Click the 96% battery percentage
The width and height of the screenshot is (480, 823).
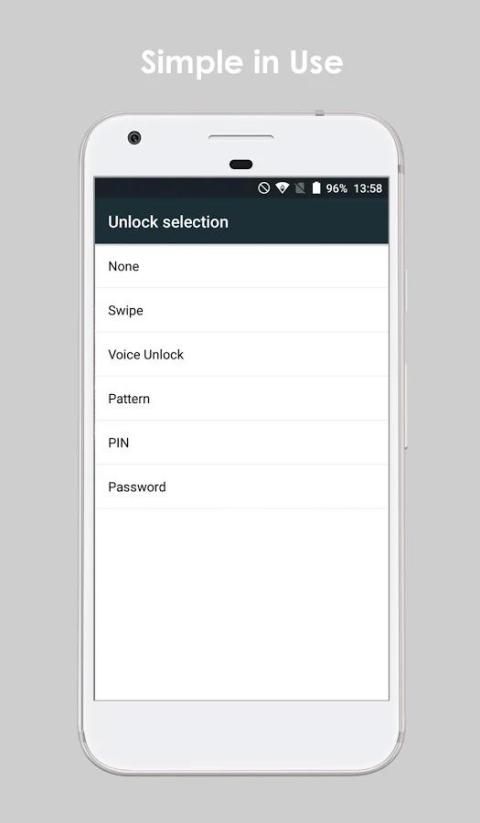coord(336,188)
